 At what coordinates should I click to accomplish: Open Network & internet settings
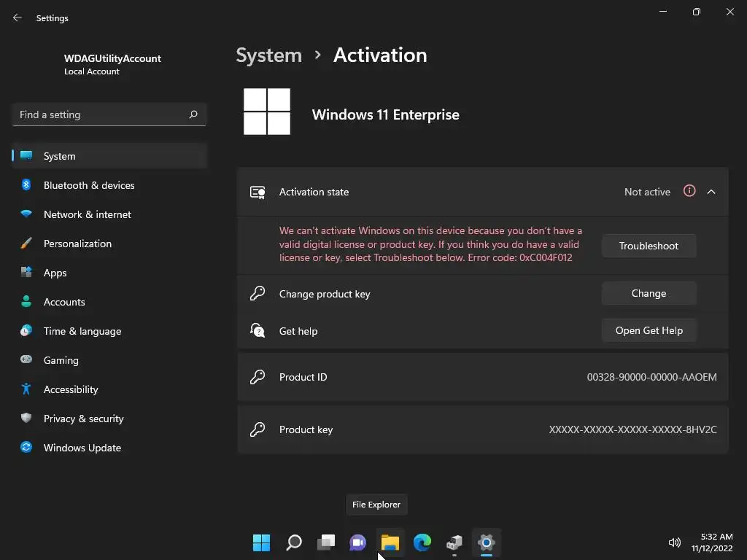[x=109, y=214]
